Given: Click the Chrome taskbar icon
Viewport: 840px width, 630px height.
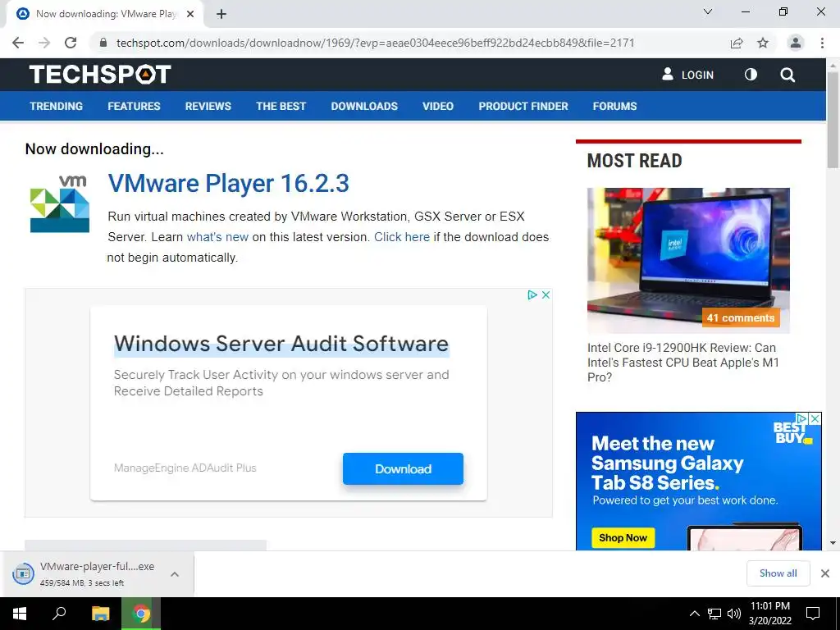Looking at the screenshot, I should tap(141, 614).
